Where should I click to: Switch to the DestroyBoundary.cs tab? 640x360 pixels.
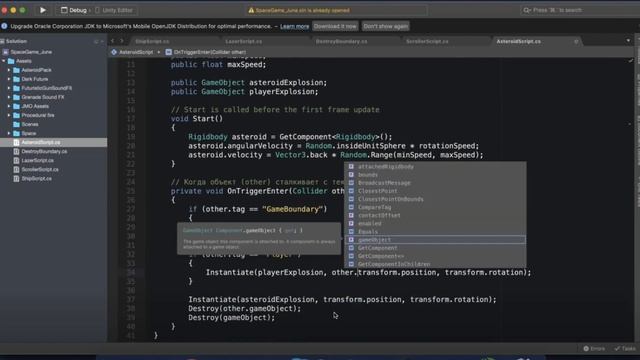[341, 41]
